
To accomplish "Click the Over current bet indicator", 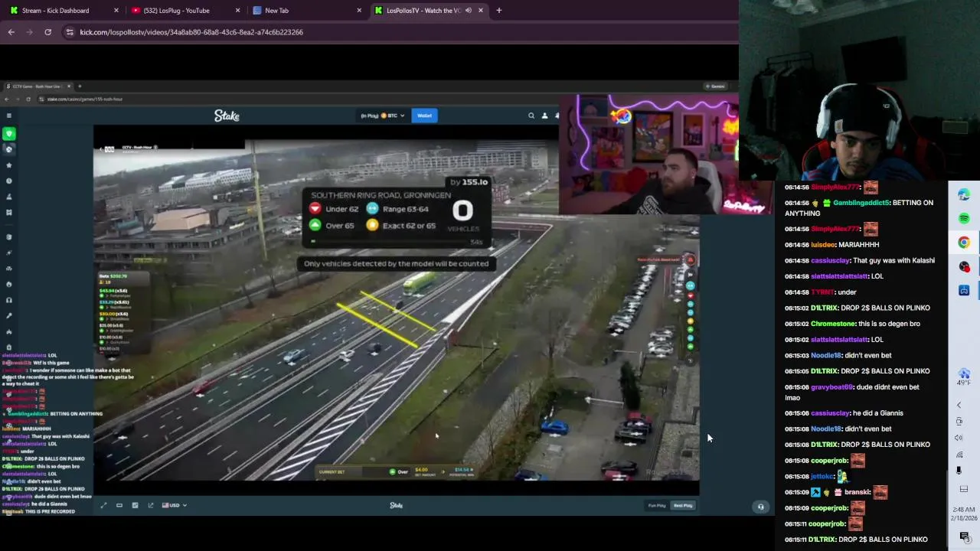I will pos(398,471).
